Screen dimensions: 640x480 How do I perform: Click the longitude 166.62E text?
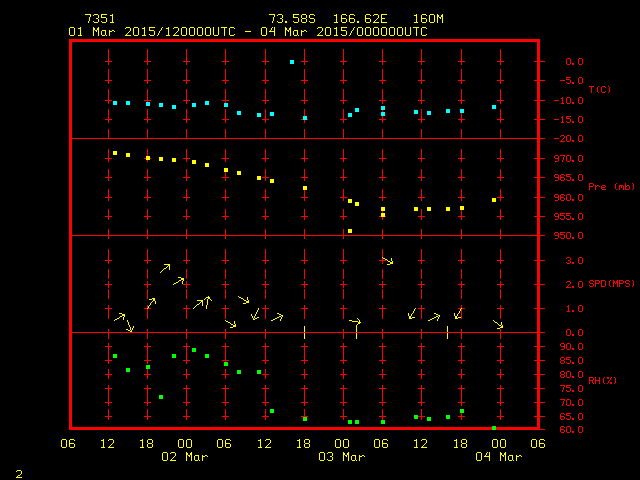coord(359,19)
